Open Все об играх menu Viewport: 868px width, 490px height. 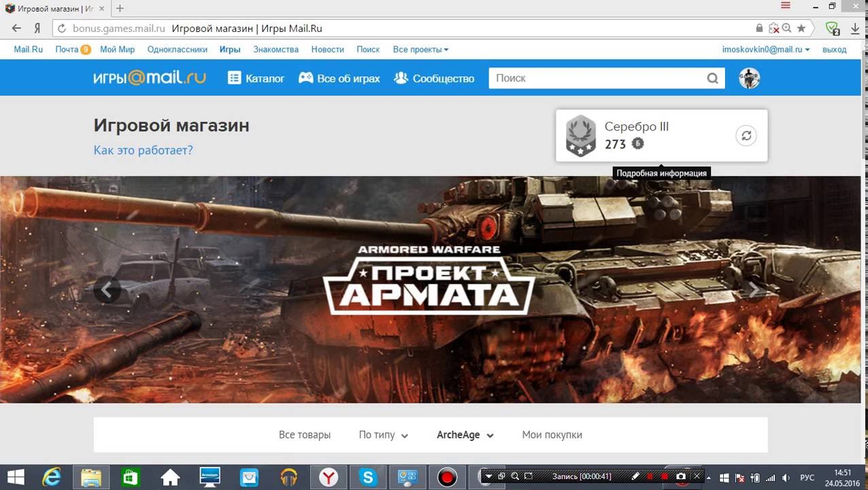click(339, 78)
